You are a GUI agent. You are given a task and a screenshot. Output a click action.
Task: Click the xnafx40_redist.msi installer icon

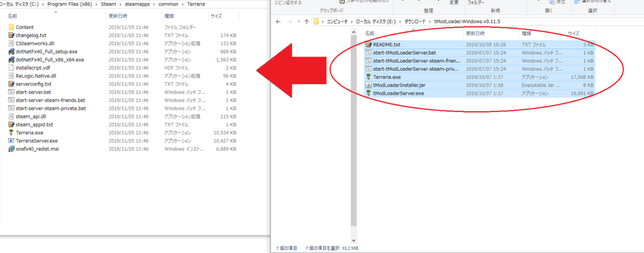[11, 148]
